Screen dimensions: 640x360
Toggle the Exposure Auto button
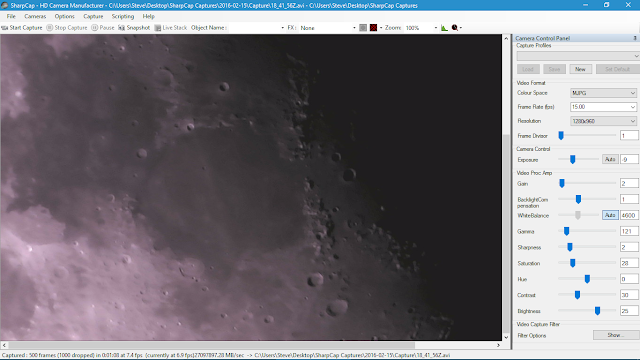[x=610, y=160]
